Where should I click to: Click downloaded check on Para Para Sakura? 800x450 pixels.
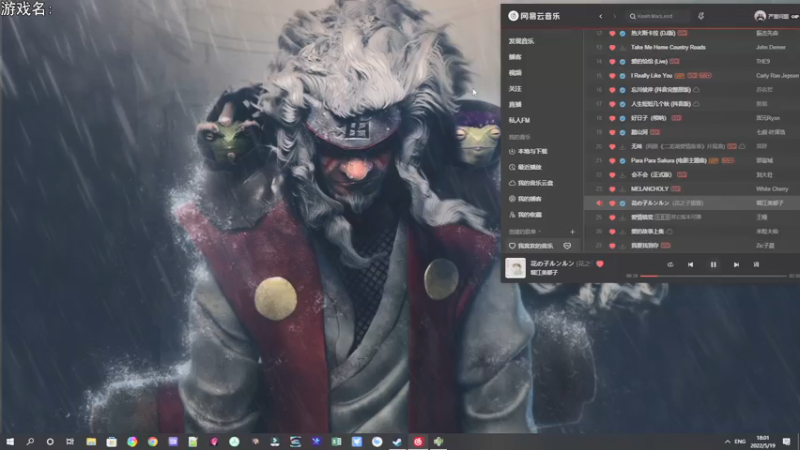(x=622, y=161)
